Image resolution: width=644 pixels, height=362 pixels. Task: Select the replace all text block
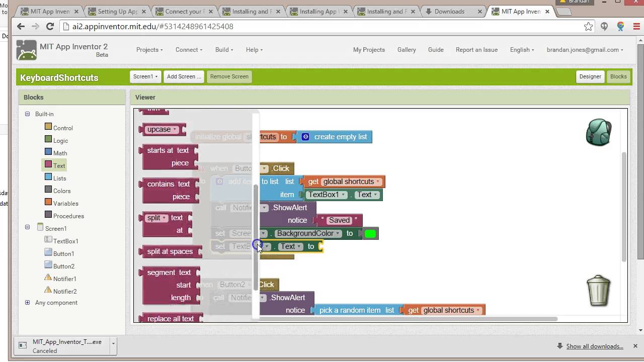171,319
